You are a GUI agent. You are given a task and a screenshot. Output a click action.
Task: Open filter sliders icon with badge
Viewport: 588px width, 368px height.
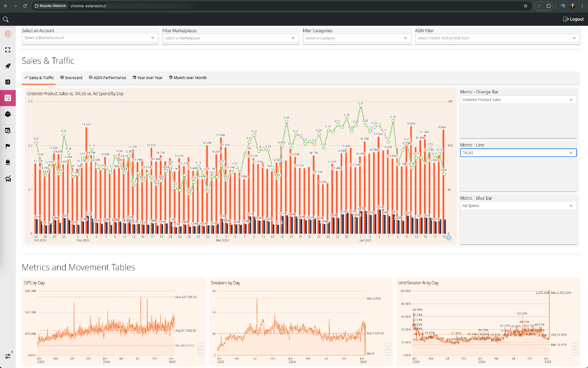coord(8,356)
